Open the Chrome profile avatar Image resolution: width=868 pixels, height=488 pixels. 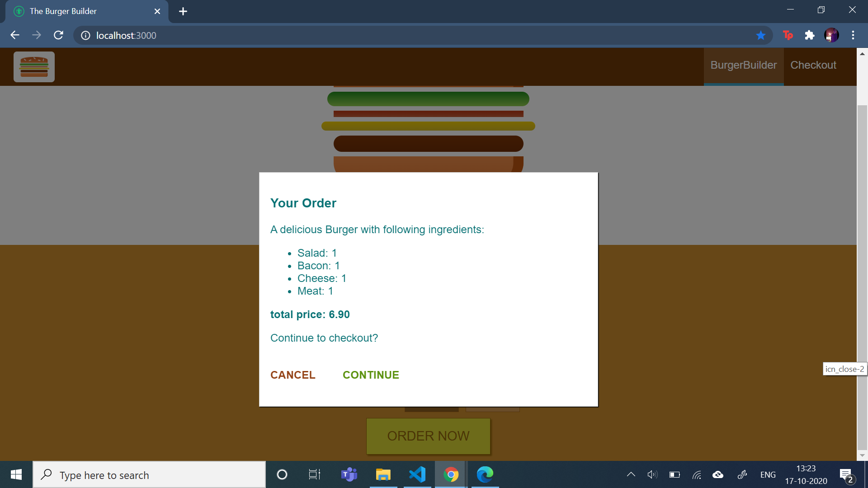[x=831, y=35]
